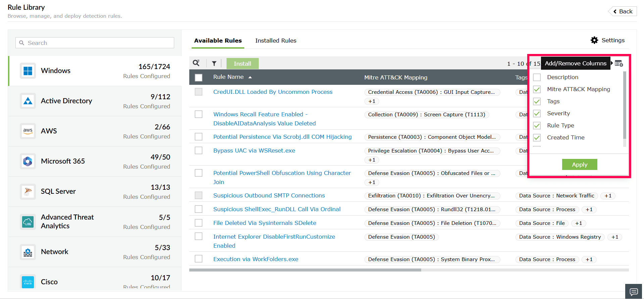Screen dimensions: 644x299
Task: Click the Add/Remove Columns icon
Action: point(619,63)
